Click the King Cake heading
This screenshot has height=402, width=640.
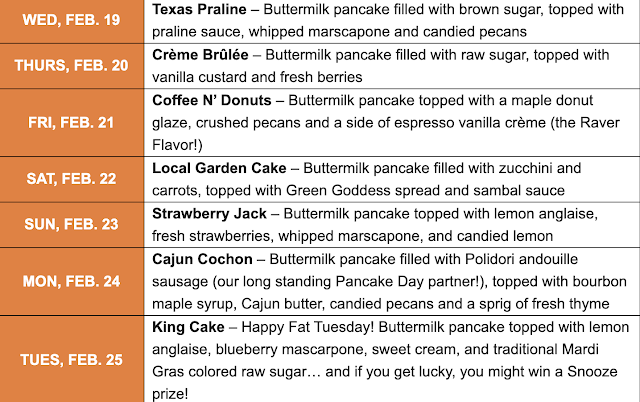[x=188, y=327]
